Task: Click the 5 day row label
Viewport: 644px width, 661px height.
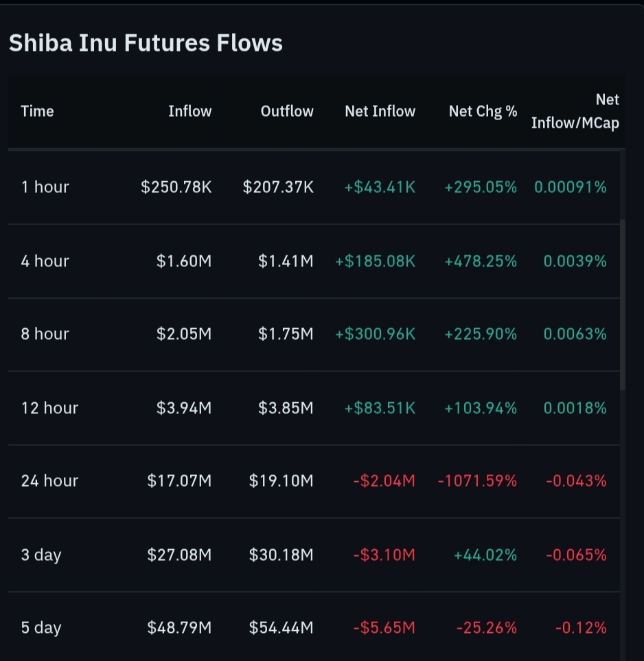Action: pos(41,627)
